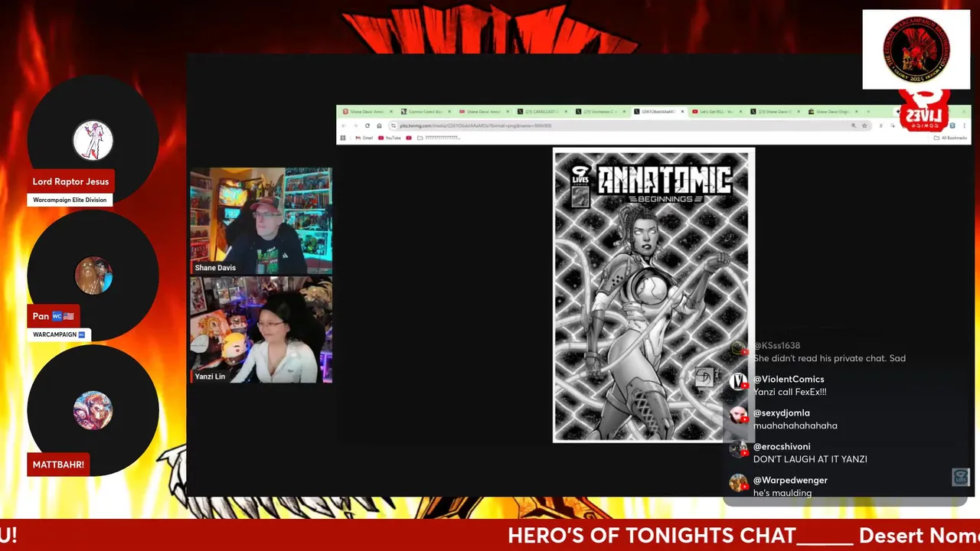Click the Yanzi call FexEx!!! chat message

click(x=789, y=392)
